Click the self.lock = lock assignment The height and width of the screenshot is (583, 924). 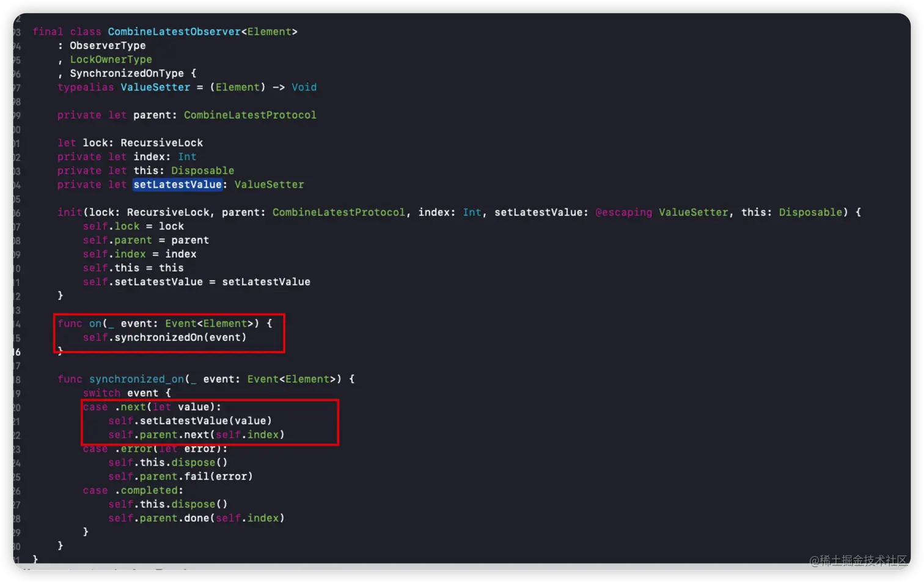pyautogui.click(x=133, y=226)
